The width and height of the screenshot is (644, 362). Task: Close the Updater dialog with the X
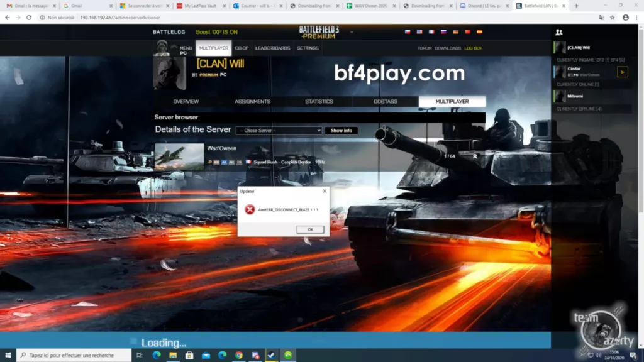click(325, 191)
